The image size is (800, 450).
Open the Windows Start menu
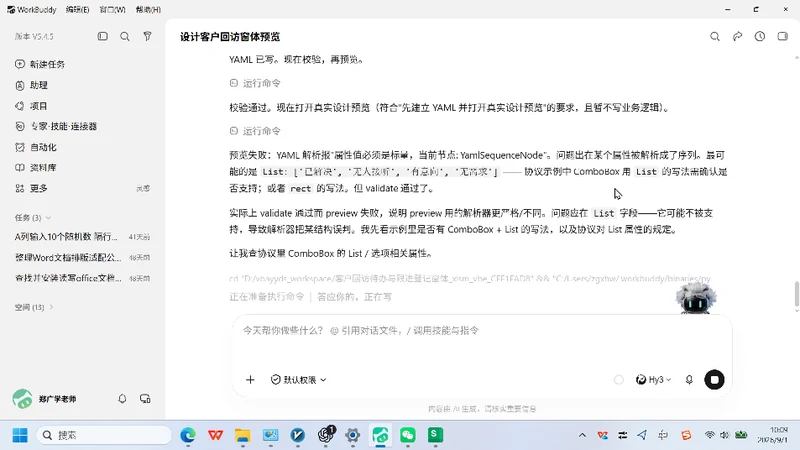[x=20, y=435]
